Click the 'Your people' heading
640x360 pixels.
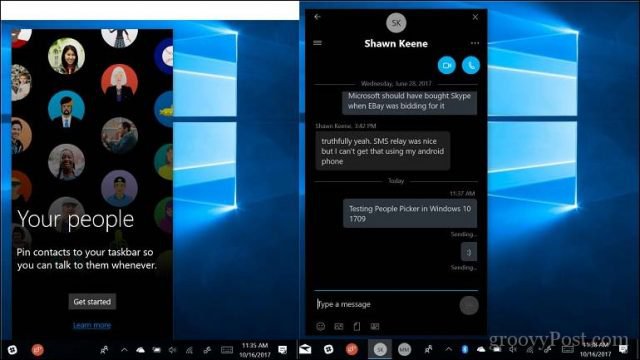76,220
